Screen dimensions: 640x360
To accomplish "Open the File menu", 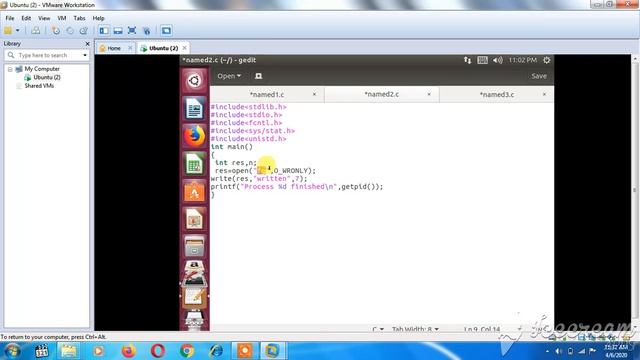I will coord(10,18).
